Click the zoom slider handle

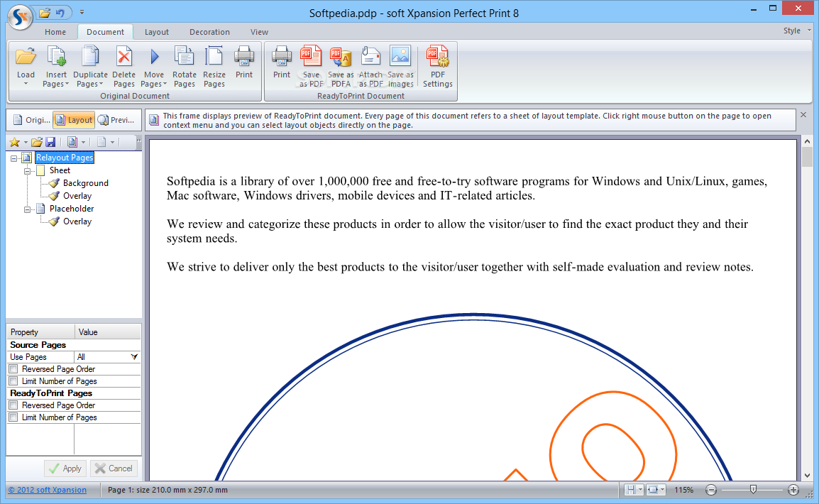(x=753, y=489)
